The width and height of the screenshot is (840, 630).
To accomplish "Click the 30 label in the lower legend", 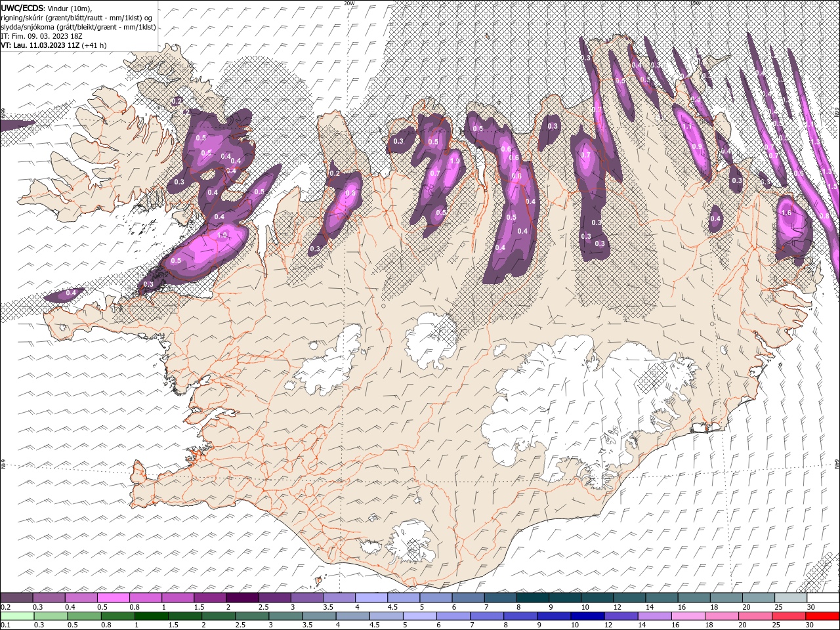I will pyautogui.click(x=811, y=625).
